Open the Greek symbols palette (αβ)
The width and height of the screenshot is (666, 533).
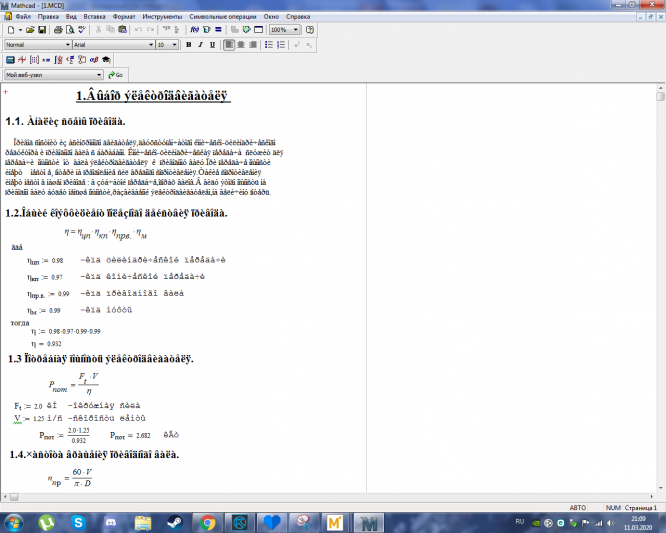[x=94, y=60]
